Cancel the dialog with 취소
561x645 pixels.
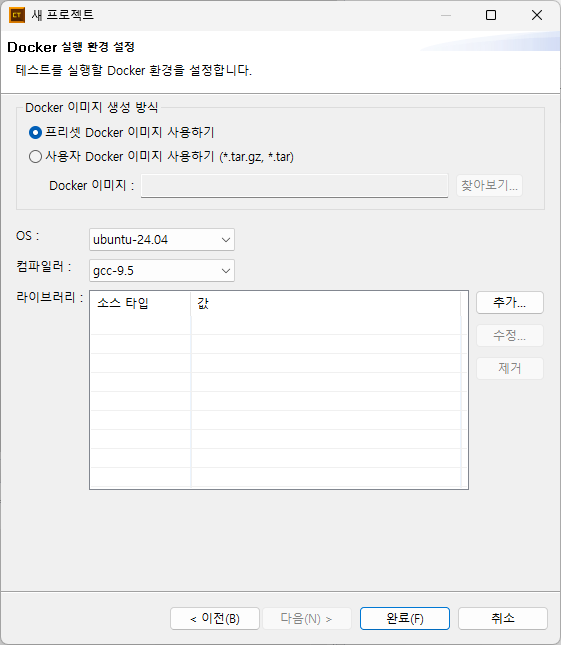503,618
